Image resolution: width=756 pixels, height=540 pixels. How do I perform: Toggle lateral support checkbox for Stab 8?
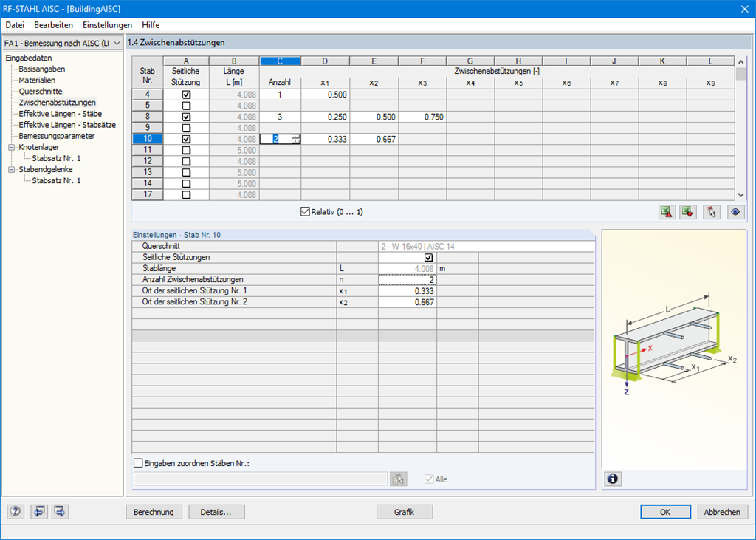(186, 117)
